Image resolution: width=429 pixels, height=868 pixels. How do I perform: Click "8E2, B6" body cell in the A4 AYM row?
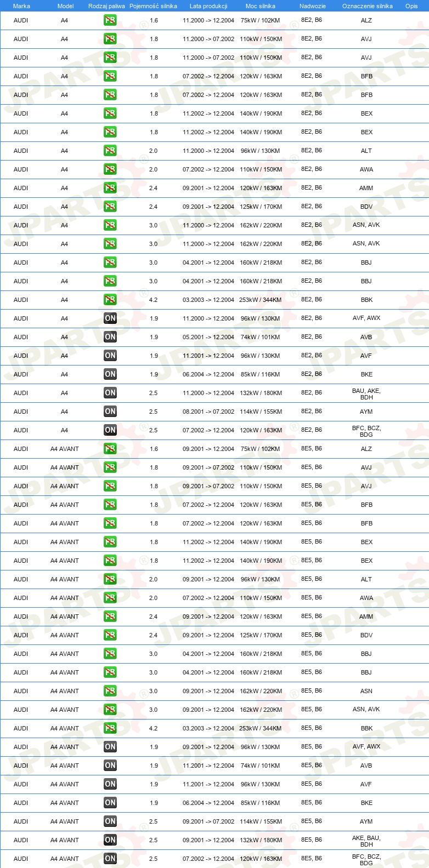point(312,412)
